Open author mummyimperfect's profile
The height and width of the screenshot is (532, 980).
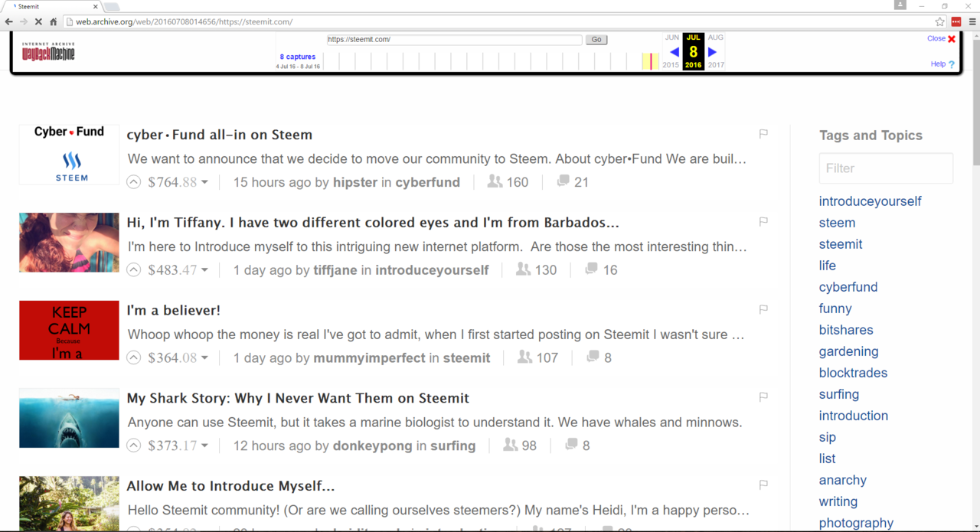click(x=369, y=357)
